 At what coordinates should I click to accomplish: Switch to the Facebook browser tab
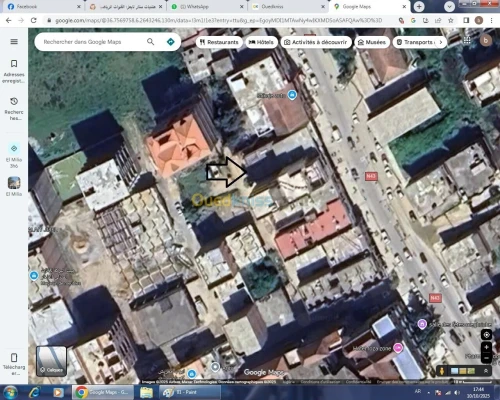(43, 6)
